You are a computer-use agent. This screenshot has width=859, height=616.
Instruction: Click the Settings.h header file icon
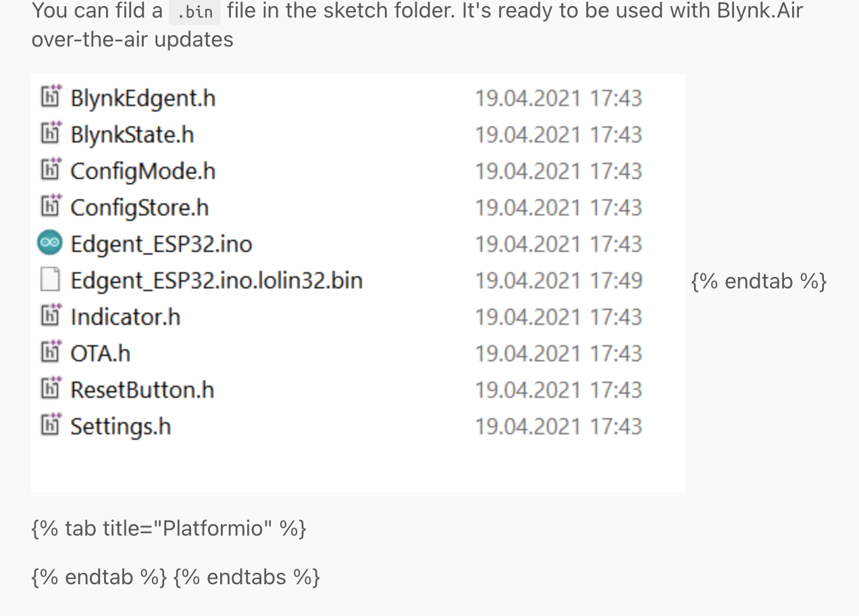point(51,426)
